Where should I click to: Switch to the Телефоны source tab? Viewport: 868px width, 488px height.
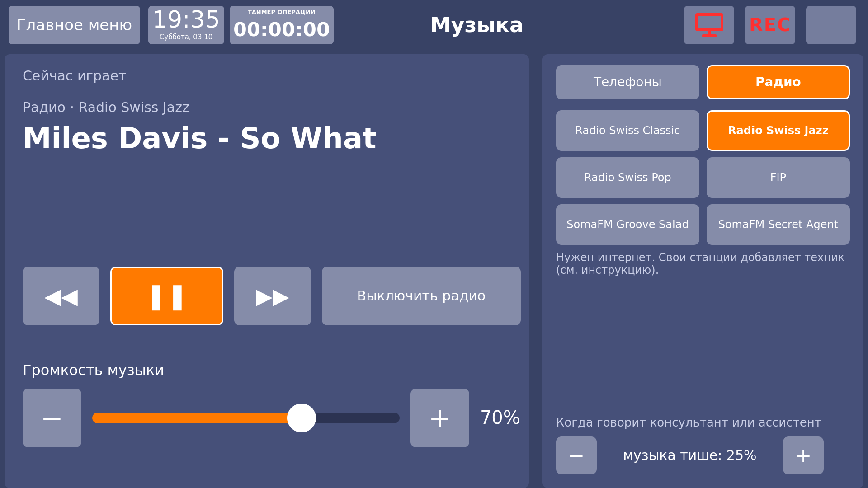pos(627,82)
